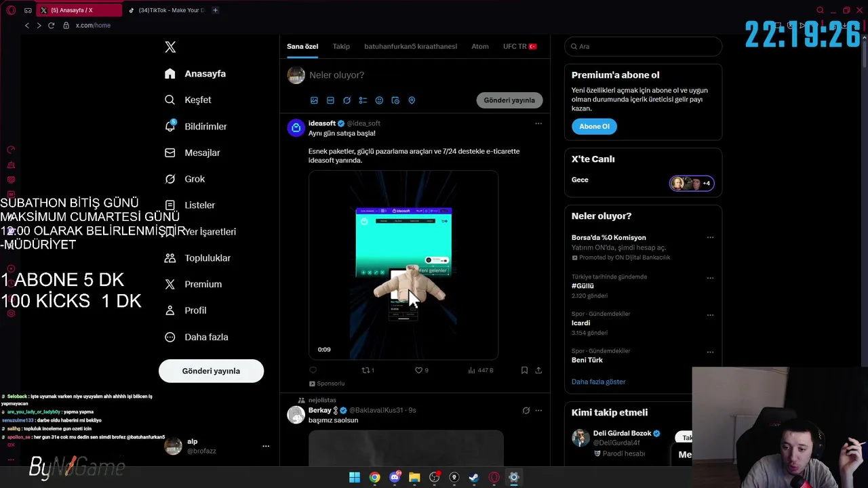Image resolution: width=868 pixels, height=488 pixels.
Task: Reload the page in browser
Action: 51,25
